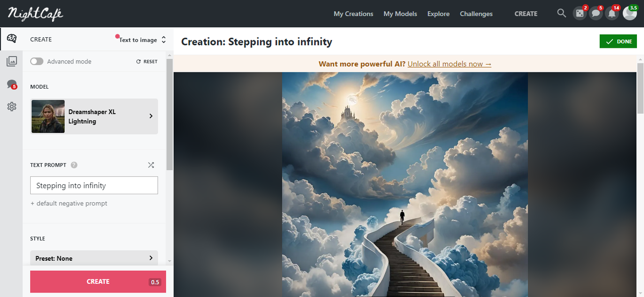Select the brain Create sidebar icon
Viewport: 644px width, 297px height.
(x=12, y=39)
